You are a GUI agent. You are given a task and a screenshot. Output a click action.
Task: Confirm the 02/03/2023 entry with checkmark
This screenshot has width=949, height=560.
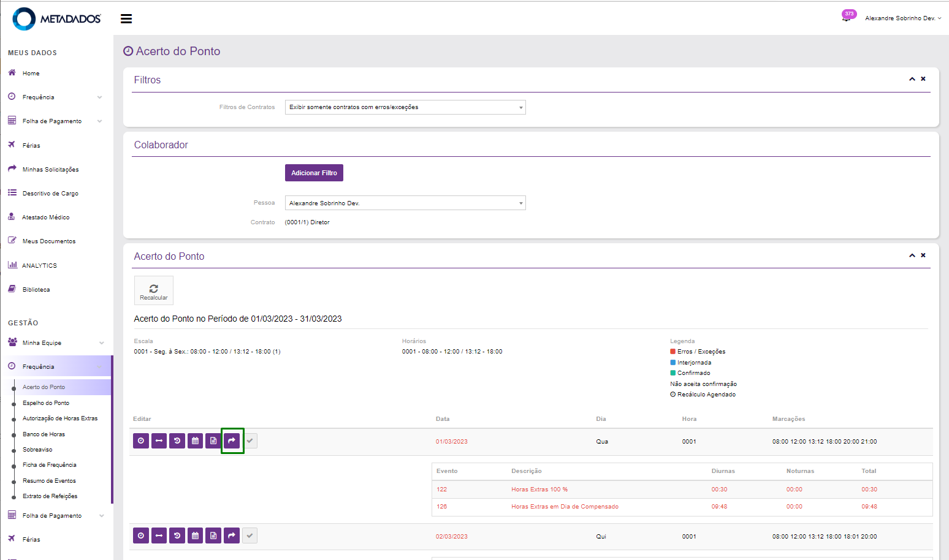coord(250,535)
